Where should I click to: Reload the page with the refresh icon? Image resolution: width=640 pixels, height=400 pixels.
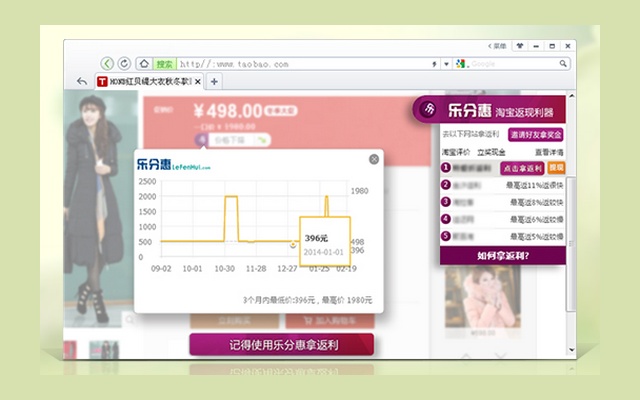pos(124,63)
